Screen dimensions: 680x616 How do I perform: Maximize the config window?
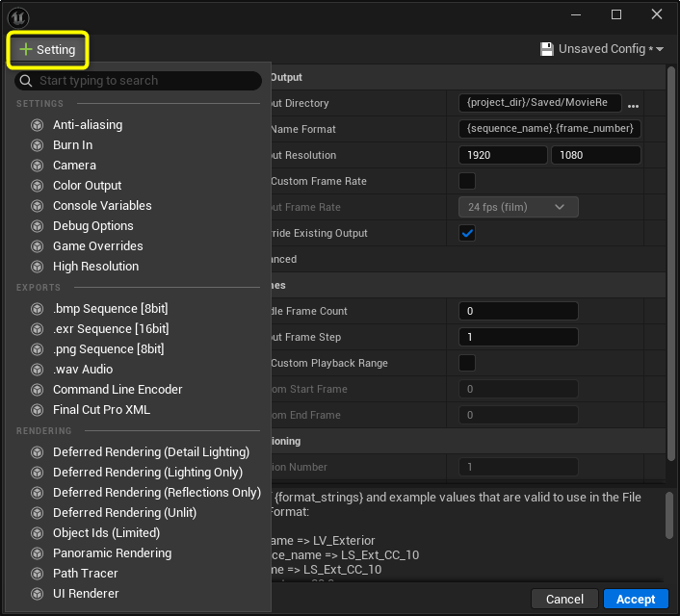coord(616,14)
